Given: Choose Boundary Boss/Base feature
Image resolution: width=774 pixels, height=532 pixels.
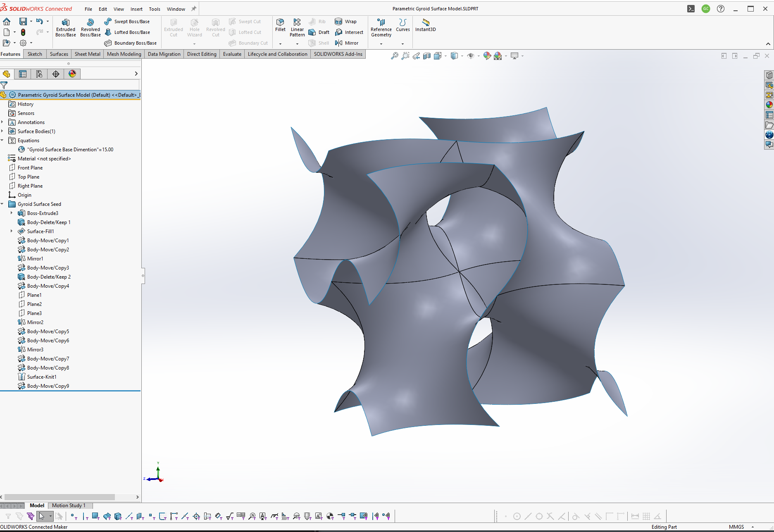Looking at the screenshot, I should pyautogui.click(x=131, y=43).
